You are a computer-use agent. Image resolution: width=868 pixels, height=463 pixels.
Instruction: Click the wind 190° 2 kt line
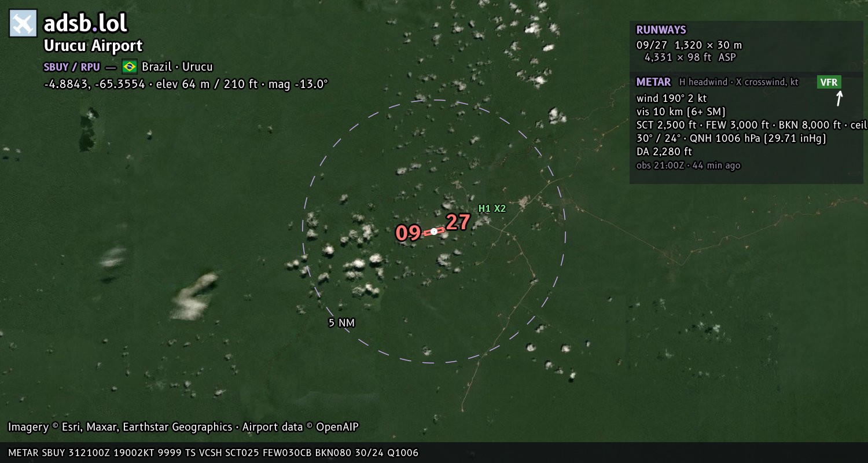coord(671,98)
